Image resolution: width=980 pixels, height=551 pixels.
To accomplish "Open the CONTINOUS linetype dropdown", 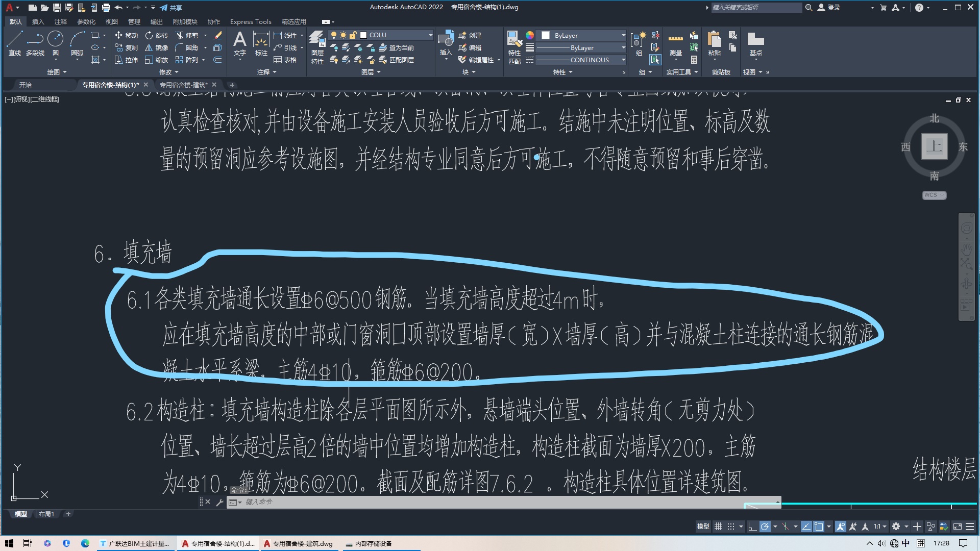I will [x=581, y=60].
